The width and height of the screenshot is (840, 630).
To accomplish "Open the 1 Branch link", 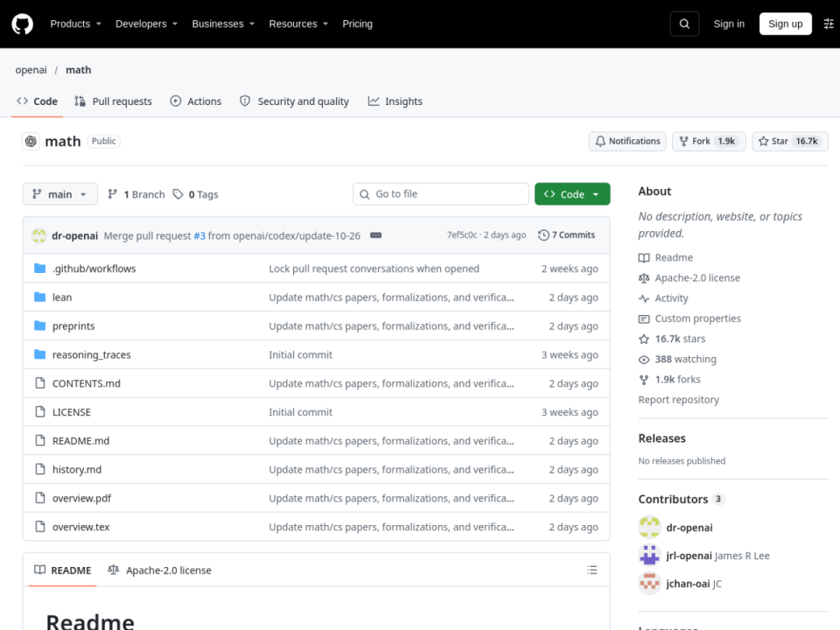I will (137, 194).
